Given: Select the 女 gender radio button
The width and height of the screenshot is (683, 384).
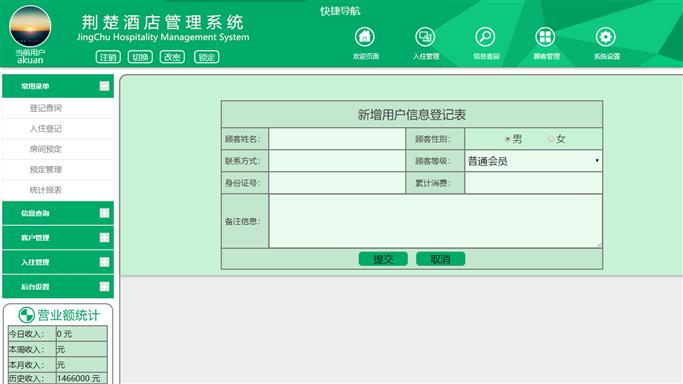Looking at the screenshot, I should pyautogui.click(x=551, y=139).
